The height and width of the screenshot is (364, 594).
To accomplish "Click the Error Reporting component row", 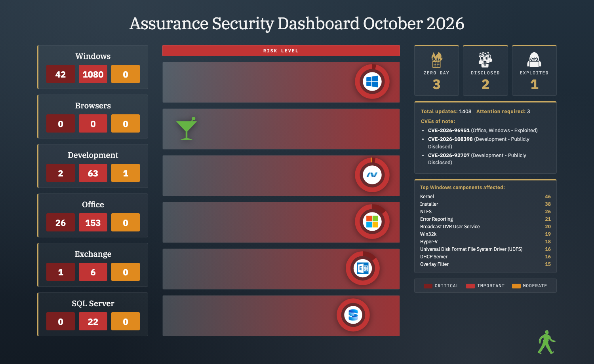I will click(x=485, y=219).
